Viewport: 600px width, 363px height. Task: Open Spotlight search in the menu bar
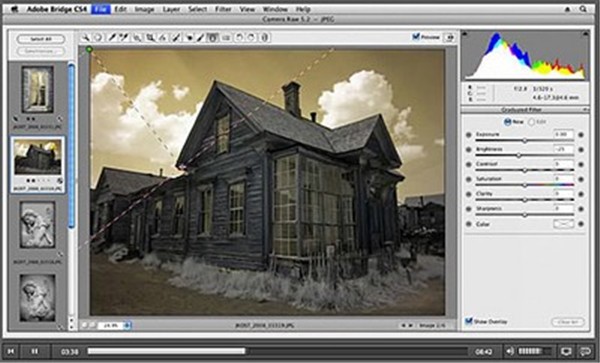[x=583, y=9]
